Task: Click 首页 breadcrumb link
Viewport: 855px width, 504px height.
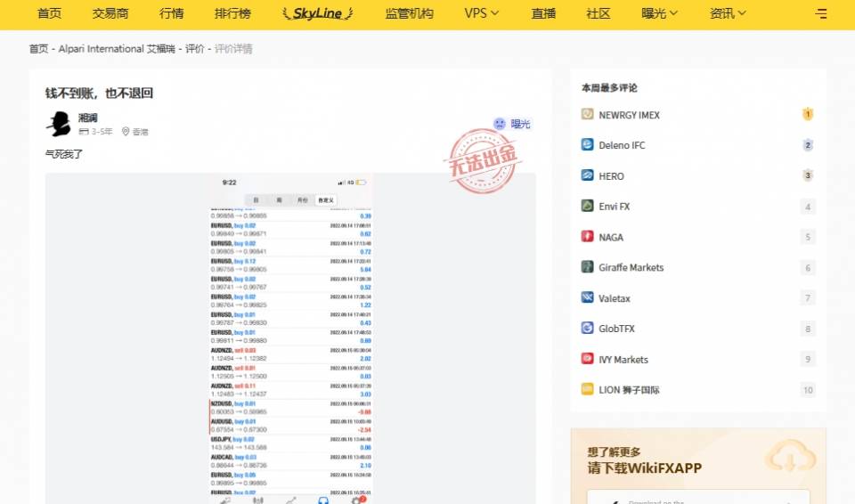Action: pyautogui.click(x=38, y=49)
